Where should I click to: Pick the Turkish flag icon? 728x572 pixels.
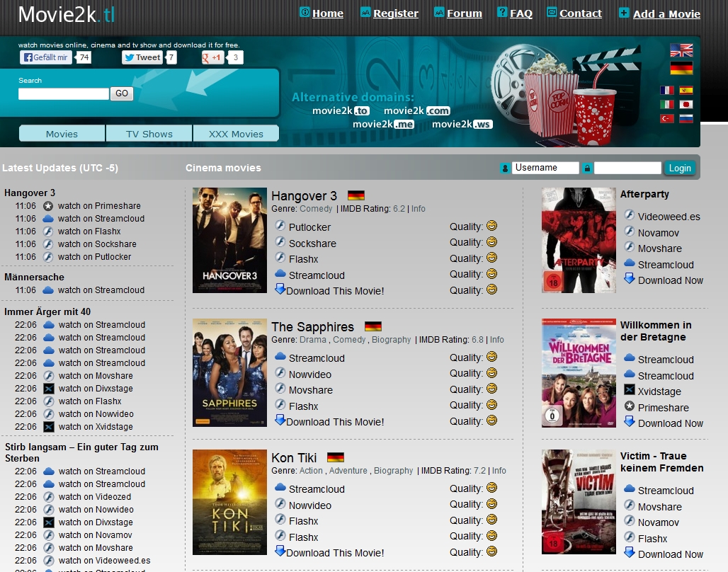click(666, 119)
